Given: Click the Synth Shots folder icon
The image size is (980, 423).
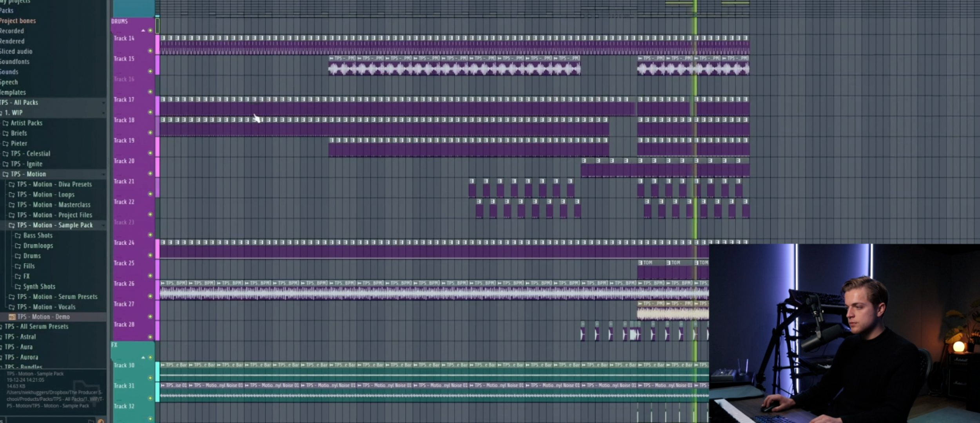Looking at the screenshot, I should click(18, 287).
